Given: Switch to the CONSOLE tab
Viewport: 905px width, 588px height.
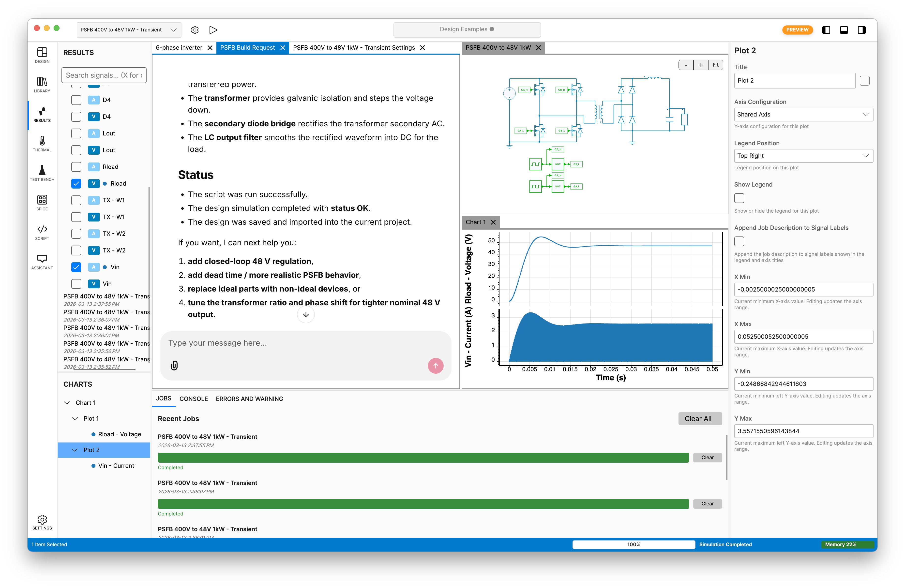Looking at the screenshot, I should 194,398.
